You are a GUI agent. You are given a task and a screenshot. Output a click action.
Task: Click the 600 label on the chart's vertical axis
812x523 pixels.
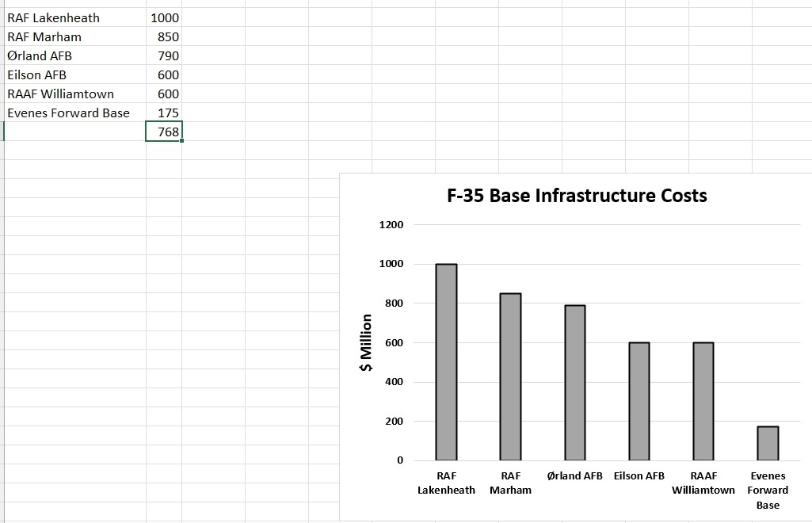[x=394, y=343]
